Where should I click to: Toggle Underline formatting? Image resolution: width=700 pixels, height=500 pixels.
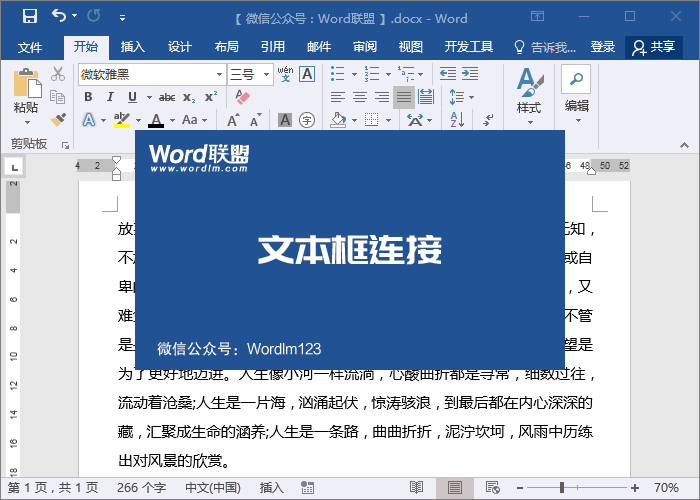pos(132,97)
